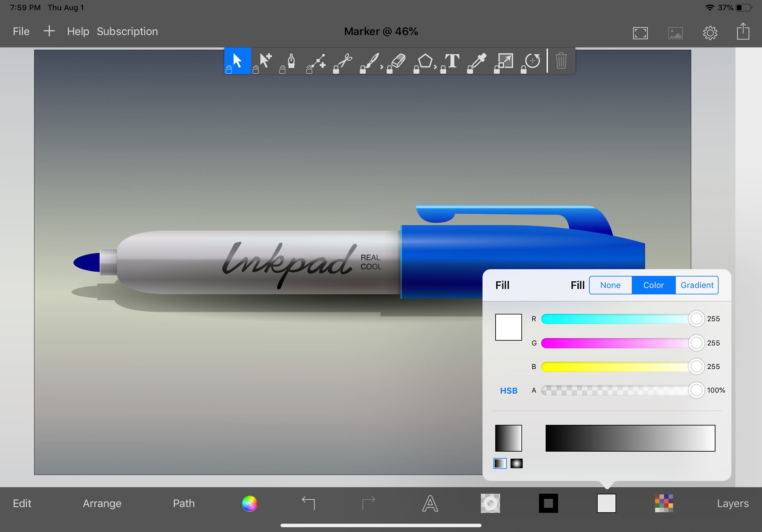
Task: Select the Eyedropper tool
Action: click(x=478, y=61)
